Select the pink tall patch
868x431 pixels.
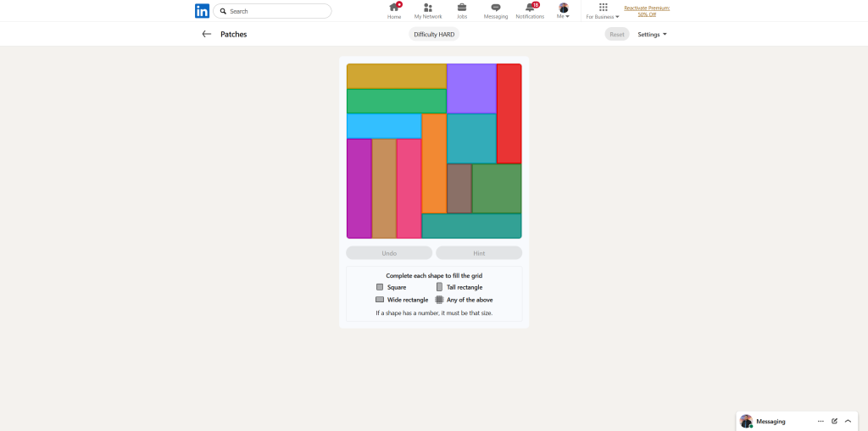pyautogui.click(x=409, y=188)
